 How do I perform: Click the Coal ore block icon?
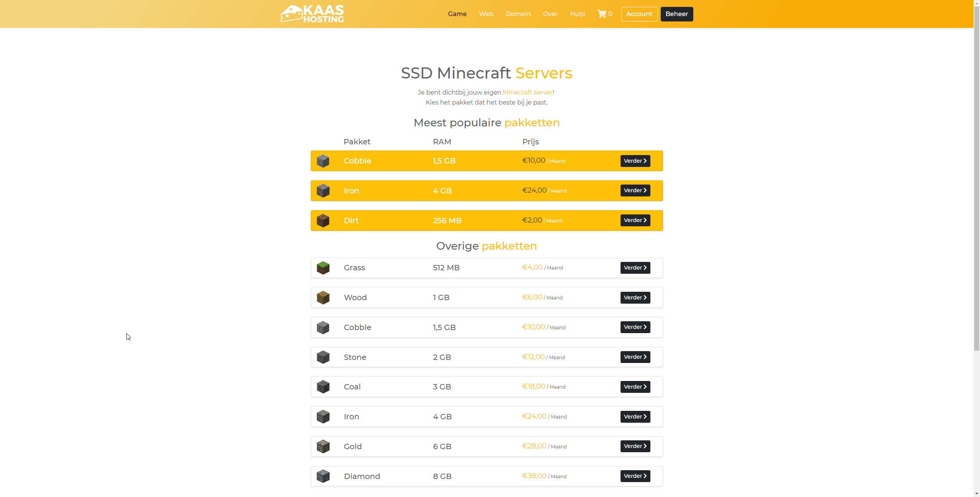tap(323, 387)
